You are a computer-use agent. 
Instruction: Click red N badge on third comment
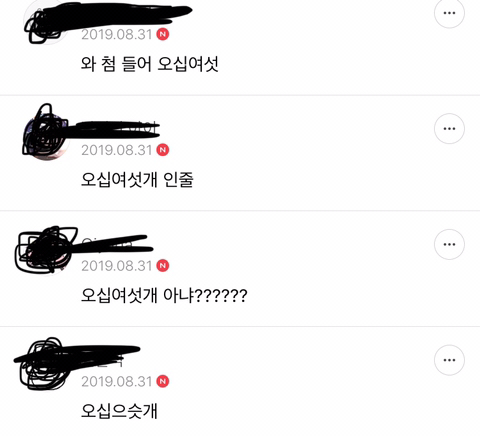[163, 266]
